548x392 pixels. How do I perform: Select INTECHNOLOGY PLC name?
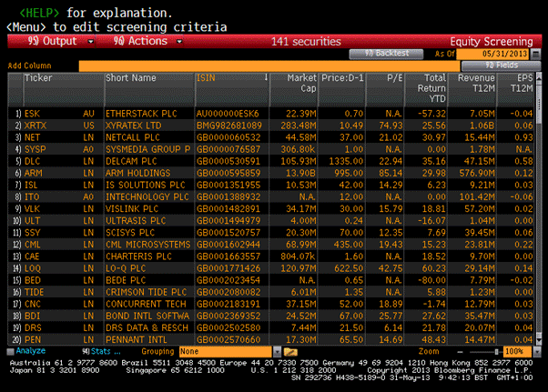147,196
